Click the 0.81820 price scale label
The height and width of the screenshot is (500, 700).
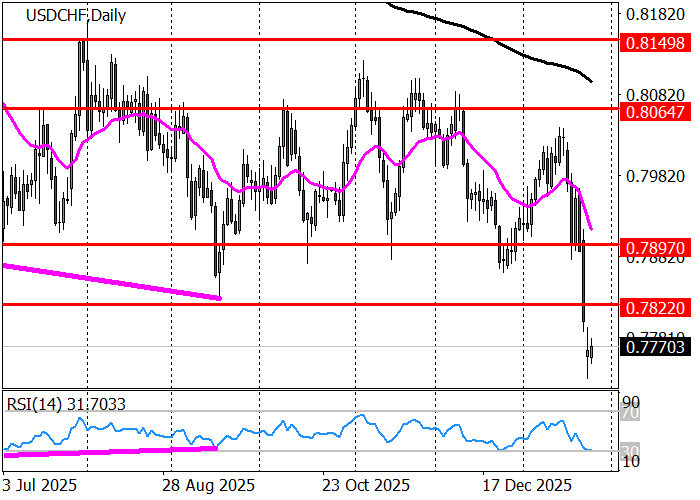click(x=654, y=16)
